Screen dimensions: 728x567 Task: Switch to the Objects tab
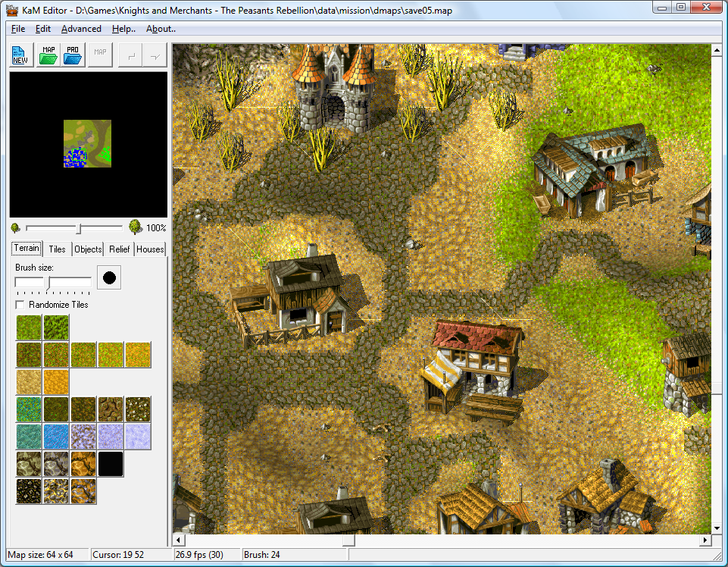(x=88, y=249)
